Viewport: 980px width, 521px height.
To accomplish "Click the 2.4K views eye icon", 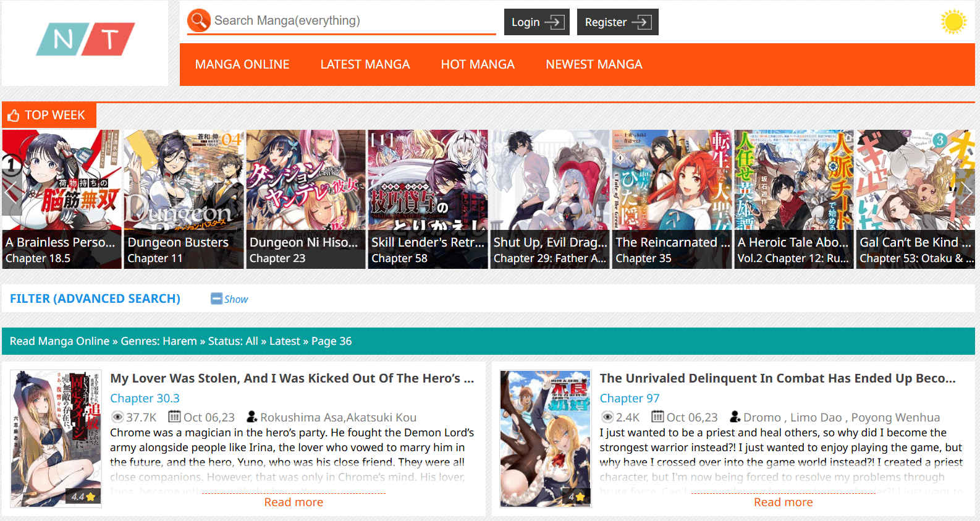I will click(x=607, y=418).
